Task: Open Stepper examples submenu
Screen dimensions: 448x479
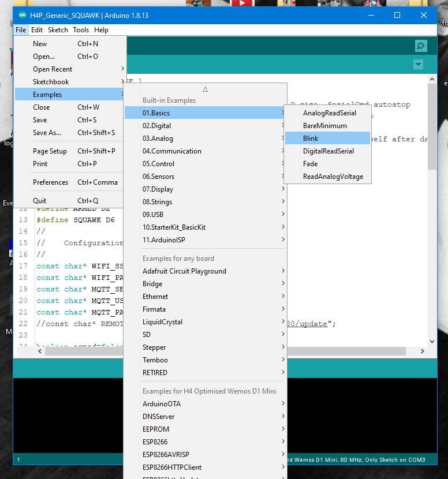Action: click(206, 347)
